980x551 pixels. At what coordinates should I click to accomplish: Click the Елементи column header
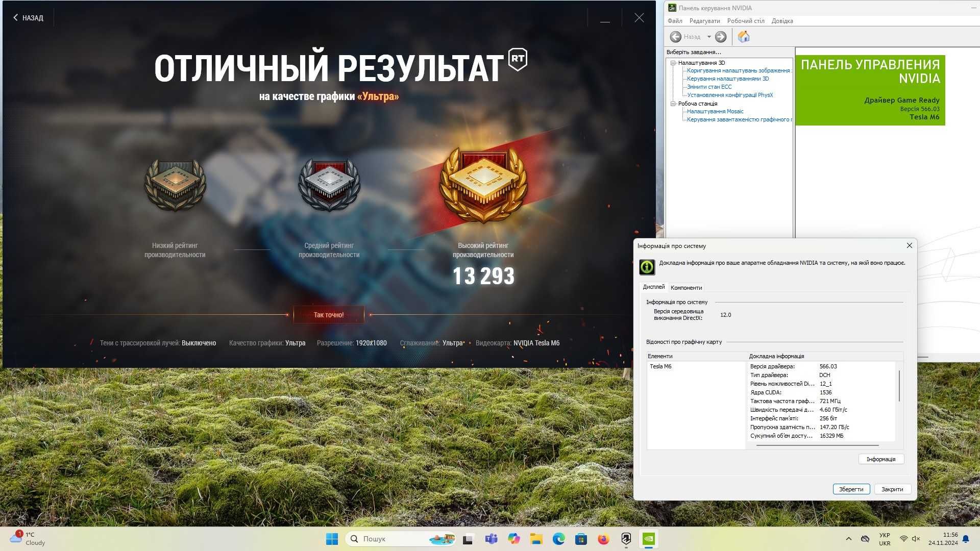[x=696, y=356]
